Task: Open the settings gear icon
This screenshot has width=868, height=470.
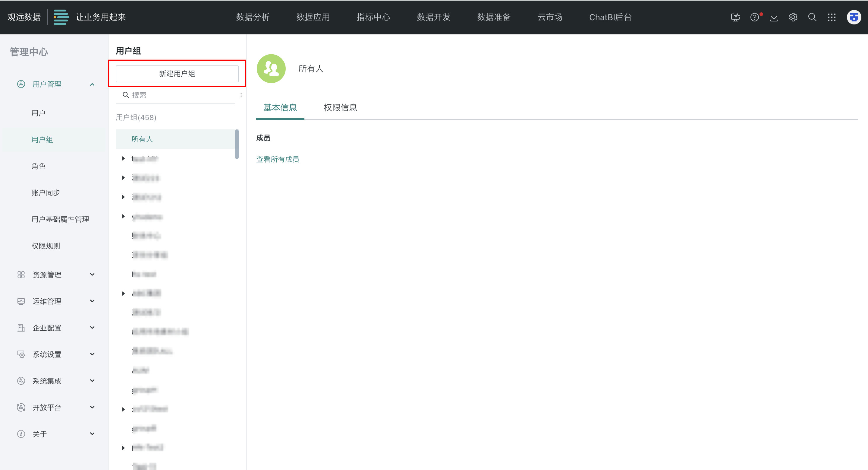Action: [793, 17]
